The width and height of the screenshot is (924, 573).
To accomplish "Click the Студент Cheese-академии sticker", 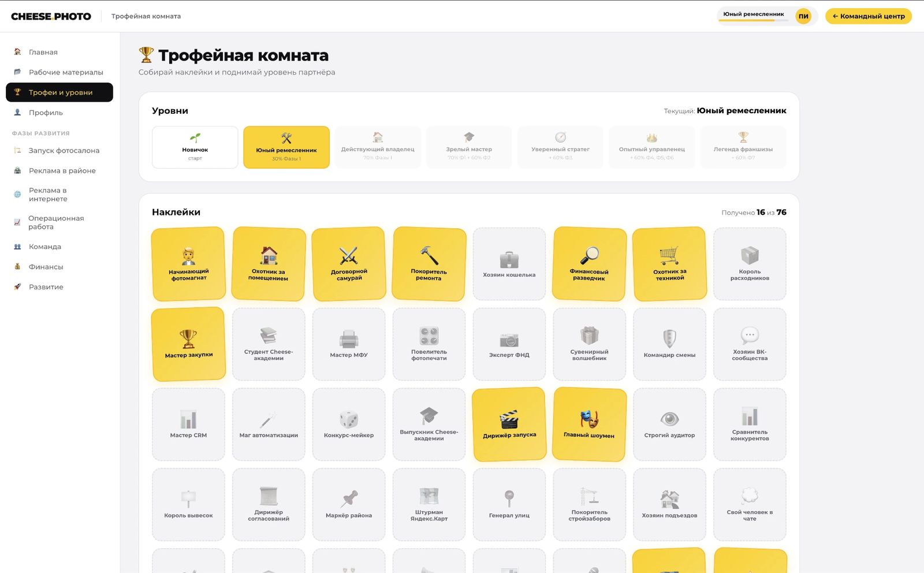I will tap(269, 344).
